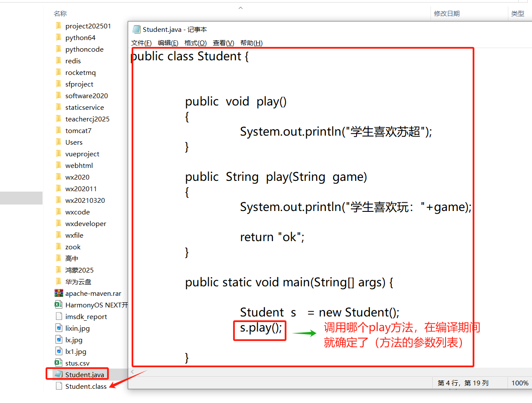Select the staticservice folder icon
The height and width of the screenshot is (403, 532).
(x=58, y=107)
